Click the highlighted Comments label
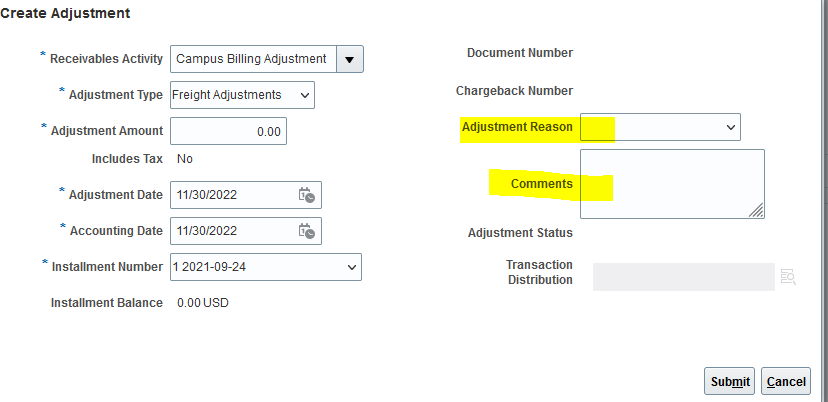Image resolution: width=828 pixels, height=402 pixels. pos(541,184)
